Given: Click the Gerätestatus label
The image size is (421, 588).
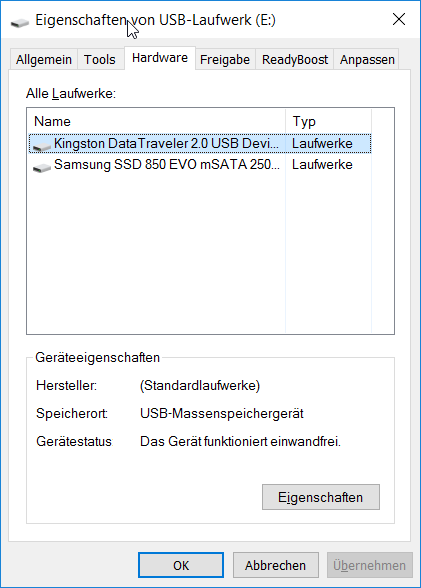Looking at the screenshot, I should click(x=74, y=442).
